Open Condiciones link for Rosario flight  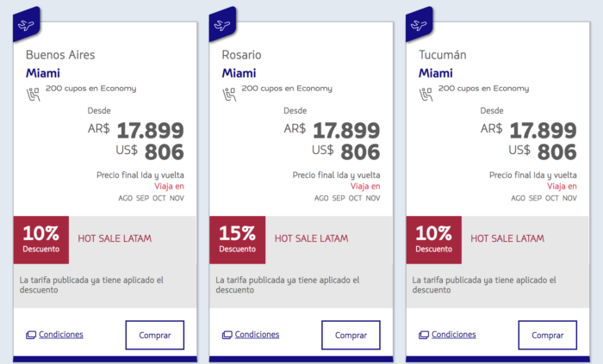tap(257, 335)
